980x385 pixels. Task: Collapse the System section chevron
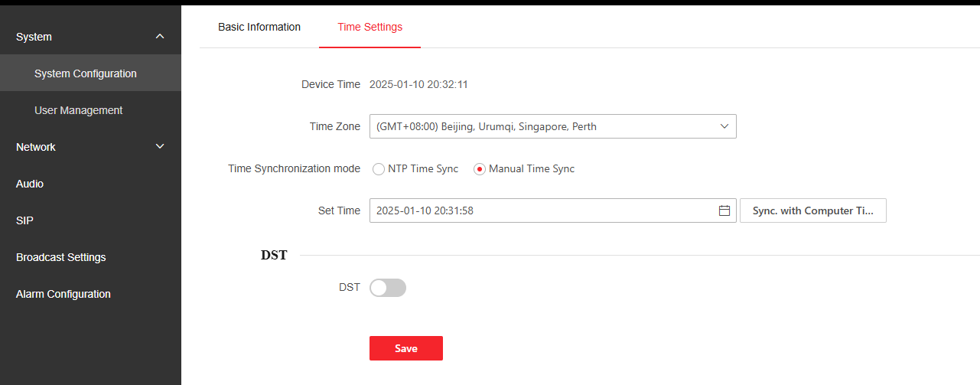160,37
